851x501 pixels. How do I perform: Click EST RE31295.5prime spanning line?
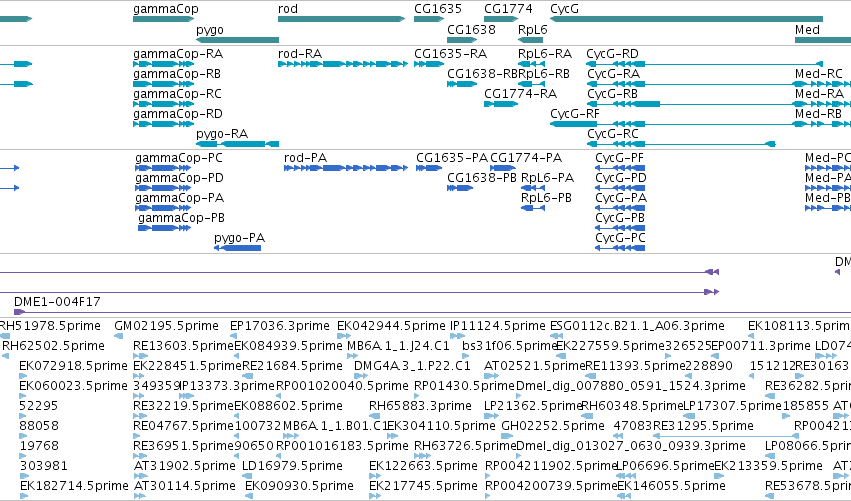(726, 436)
